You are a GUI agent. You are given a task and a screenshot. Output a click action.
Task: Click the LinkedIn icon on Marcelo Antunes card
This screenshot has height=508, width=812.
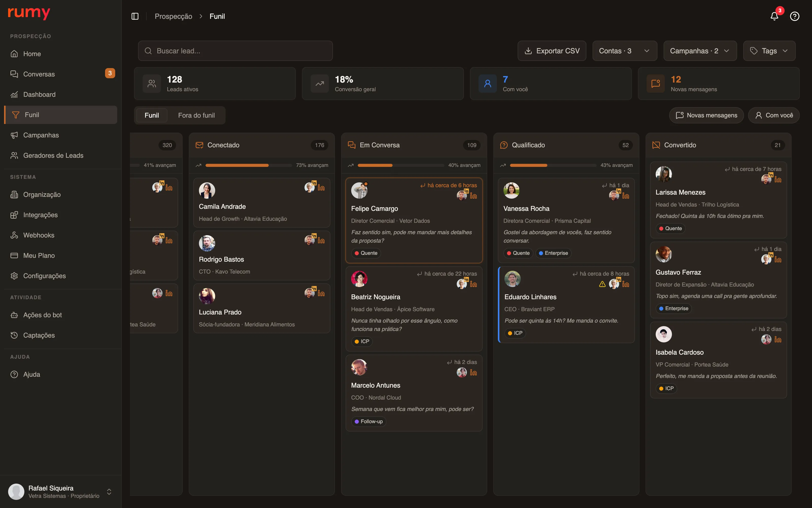[473, 372]
